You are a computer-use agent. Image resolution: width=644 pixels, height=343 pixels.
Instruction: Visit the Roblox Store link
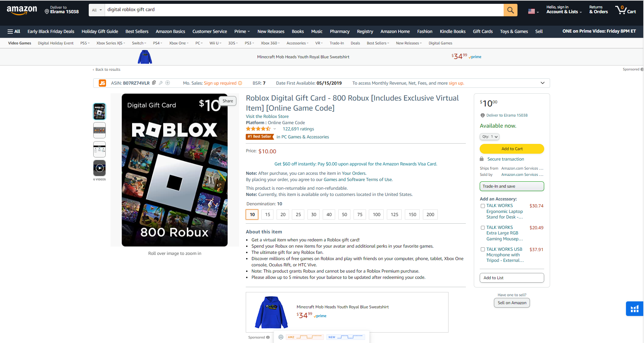[x=267, y=117]
